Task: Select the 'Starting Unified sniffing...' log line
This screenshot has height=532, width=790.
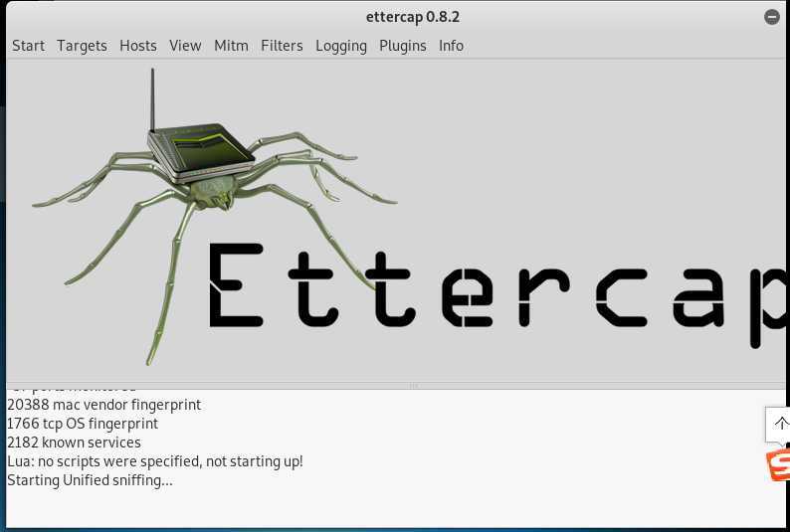Action: pos(90,480)
